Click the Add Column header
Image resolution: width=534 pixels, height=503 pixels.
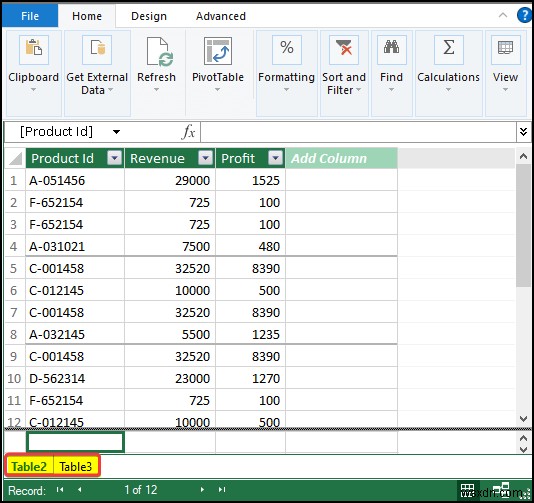click(341, 158)
